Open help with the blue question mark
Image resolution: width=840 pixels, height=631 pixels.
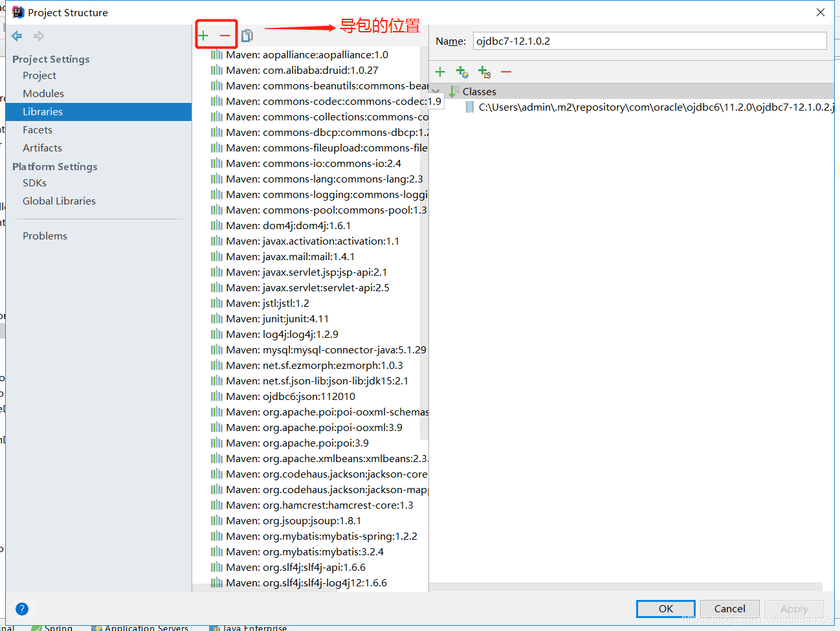pos(21,608)
